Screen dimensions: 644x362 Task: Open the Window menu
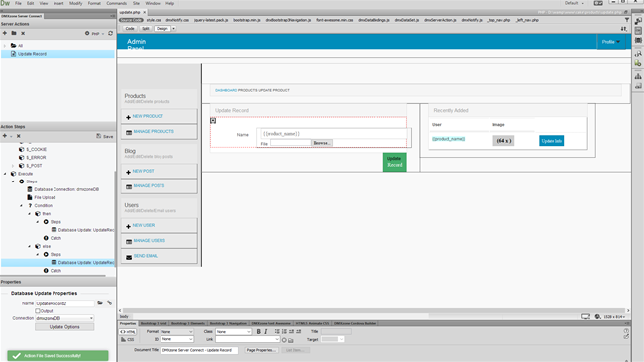(153, 3)
